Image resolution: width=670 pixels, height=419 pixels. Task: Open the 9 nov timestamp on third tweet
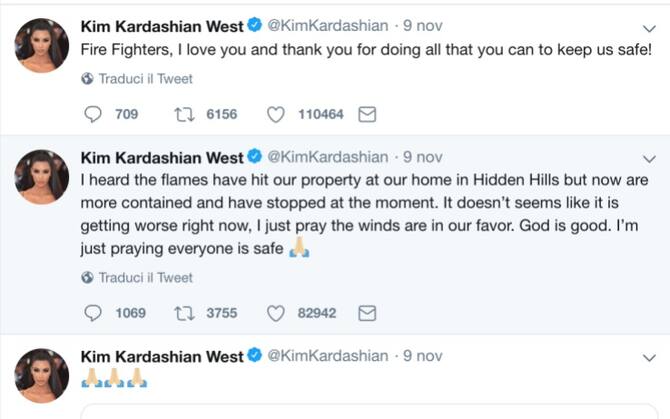tap(422, 355)
